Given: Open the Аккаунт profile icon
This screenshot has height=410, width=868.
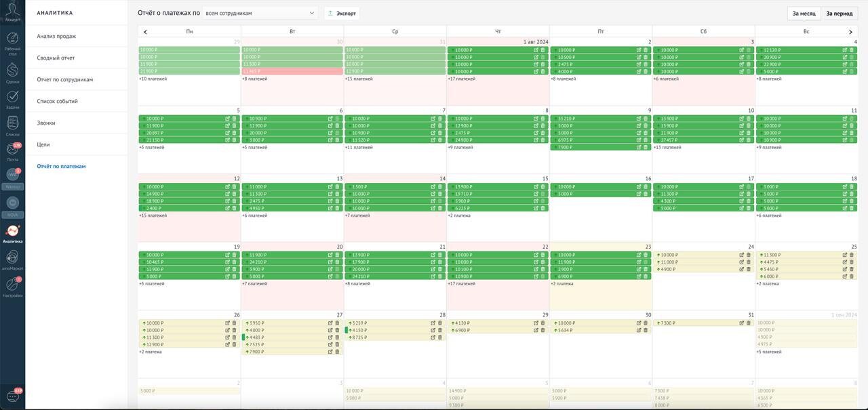Looking at the screenshot, I should pyautogui.click(x=12, y=12).
